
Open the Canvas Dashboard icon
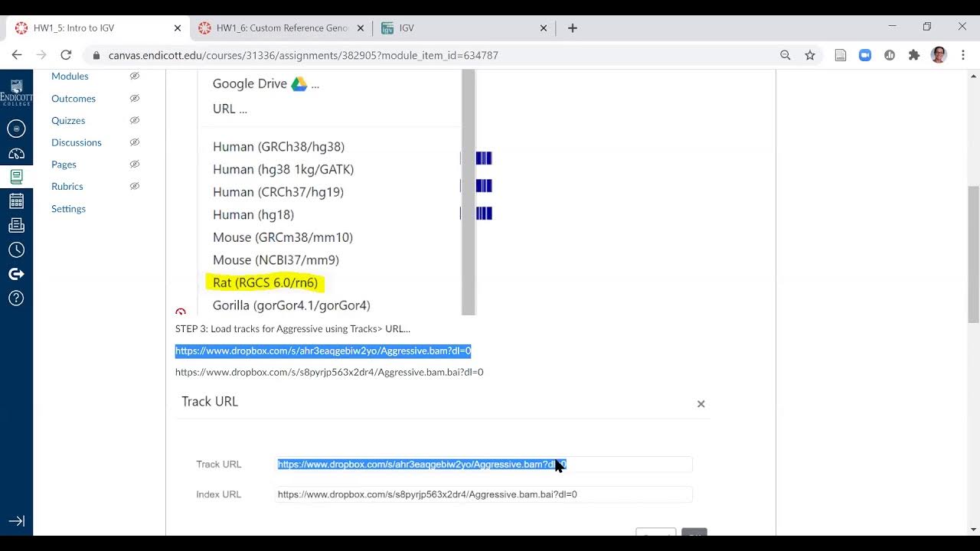(x=16, y=153)
